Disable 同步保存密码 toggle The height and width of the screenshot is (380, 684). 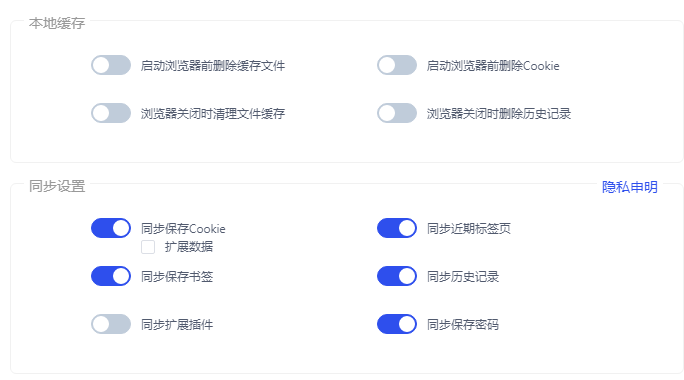click(397, 324)
